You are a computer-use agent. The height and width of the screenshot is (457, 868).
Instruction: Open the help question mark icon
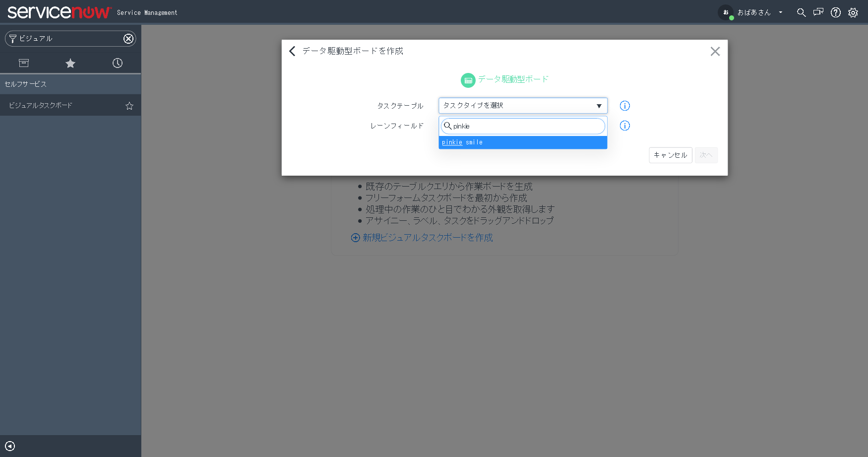coord(836,12)
